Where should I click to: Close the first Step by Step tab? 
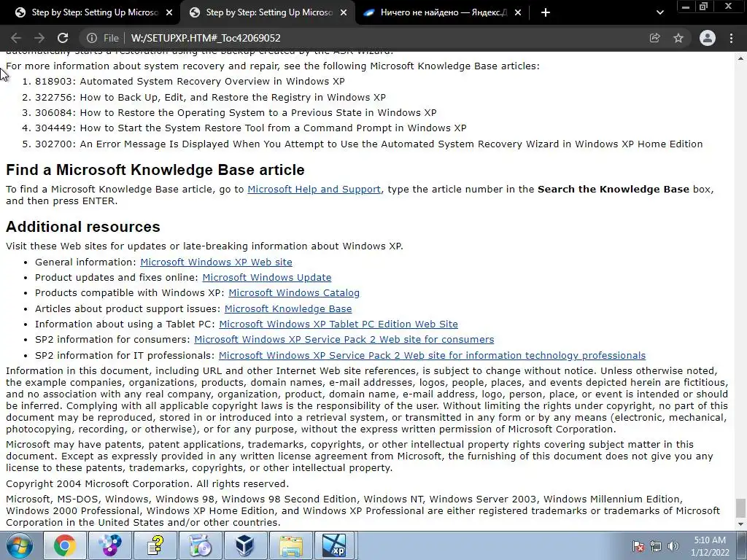[x=169, y=13]
